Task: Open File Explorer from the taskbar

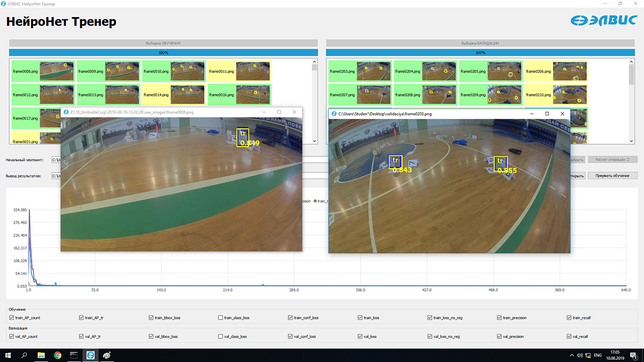Action: coord(41,355)
